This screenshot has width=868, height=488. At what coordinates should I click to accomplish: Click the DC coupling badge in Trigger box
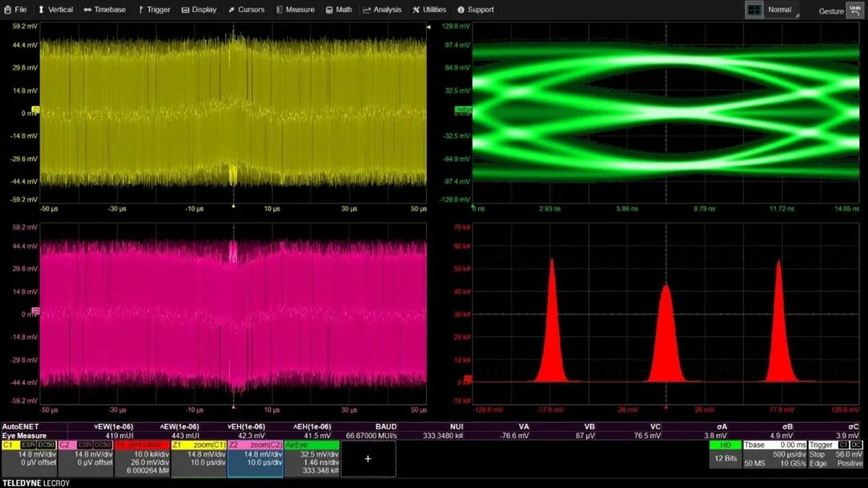pos(857,445)
